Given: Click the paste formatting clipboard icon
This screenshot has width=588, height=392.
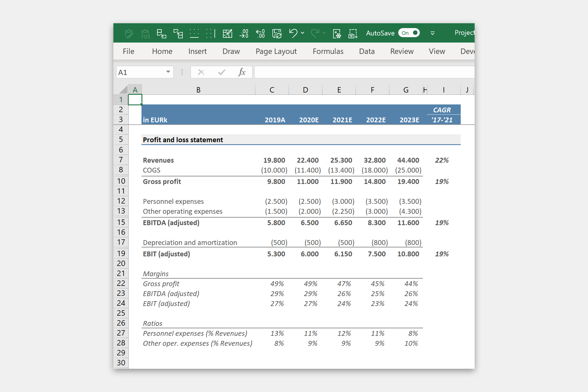Looking at the screenshot, I should click(129, 33).
